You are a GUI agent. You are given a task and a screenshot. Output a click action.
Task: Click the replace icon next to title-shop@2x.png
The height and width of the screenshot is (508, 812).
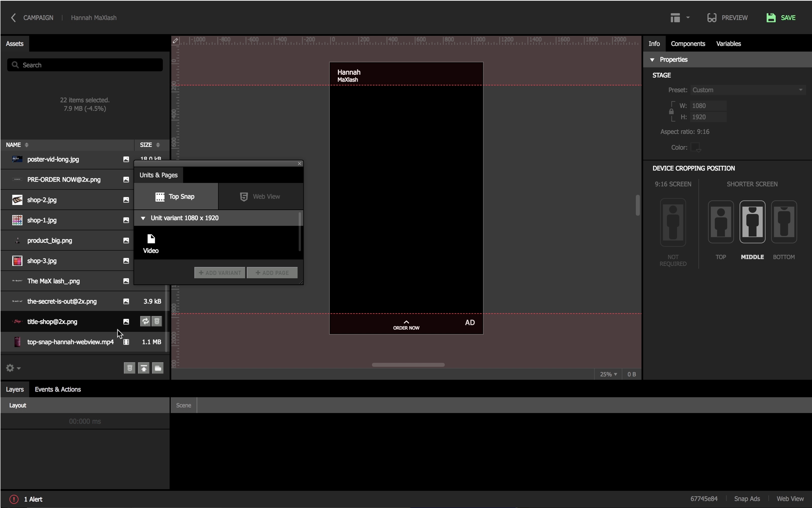[x=145, y=321]
